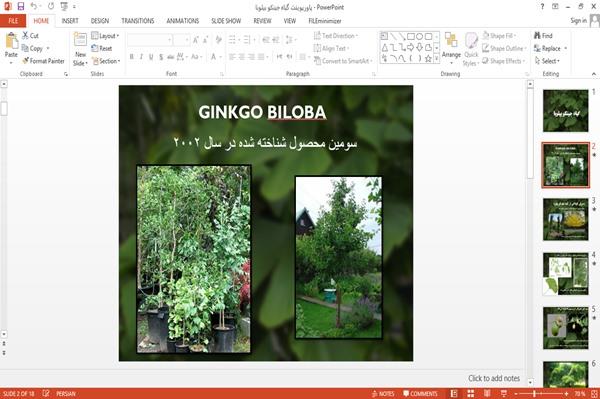The image size is (600, 399).
Task: Zoom in with the plus button
Action: [x=566, y=394]
